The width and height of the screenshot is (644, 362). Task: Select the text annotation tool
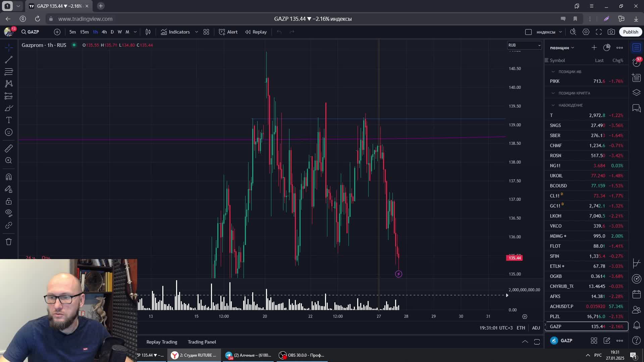coord(9,120)
